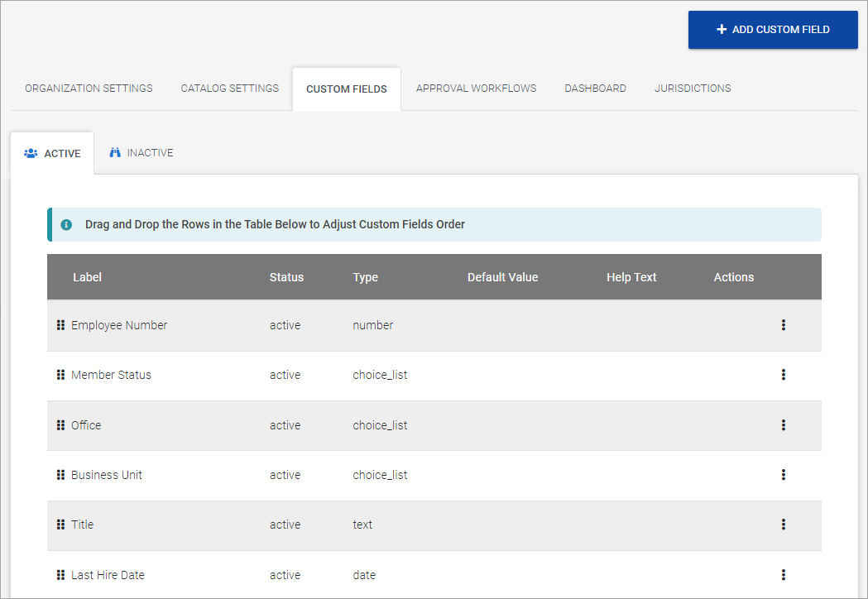868x599 pixels.
Task: Expand actions menu for Office field
Action: [783, 425]
